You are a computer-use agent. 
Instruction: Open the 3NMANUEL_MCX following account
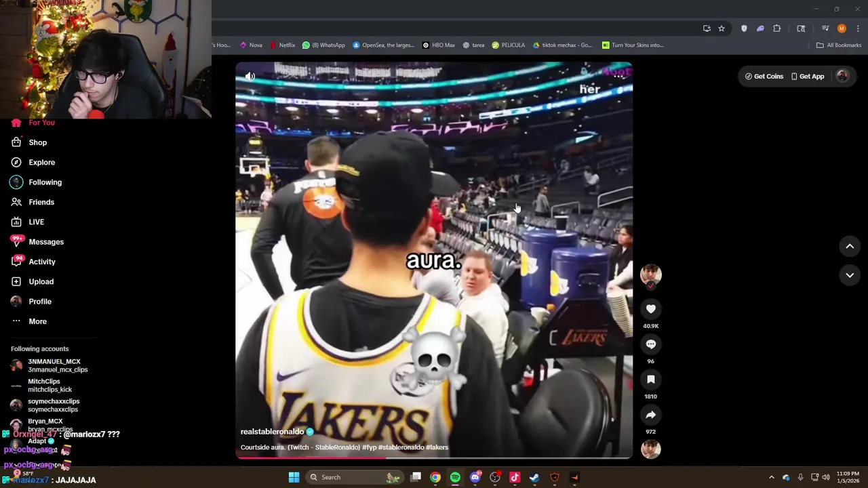[50, 365]
